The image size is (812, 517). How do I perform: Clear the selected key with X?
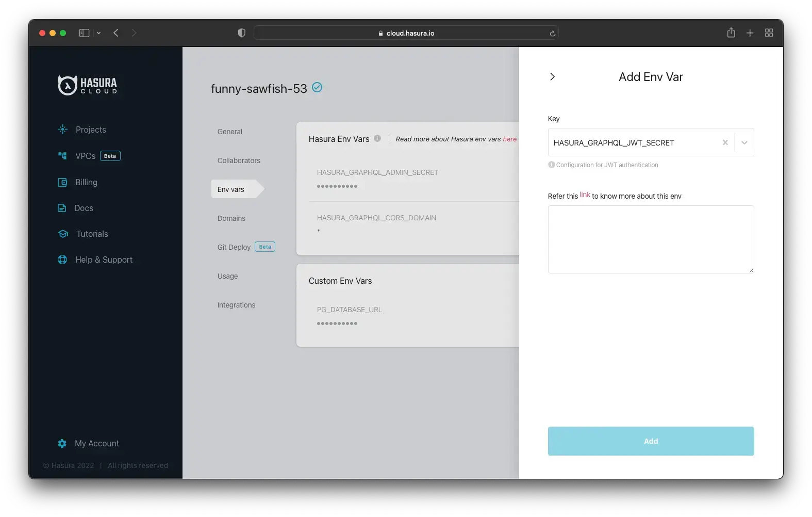tap(725, 142)
